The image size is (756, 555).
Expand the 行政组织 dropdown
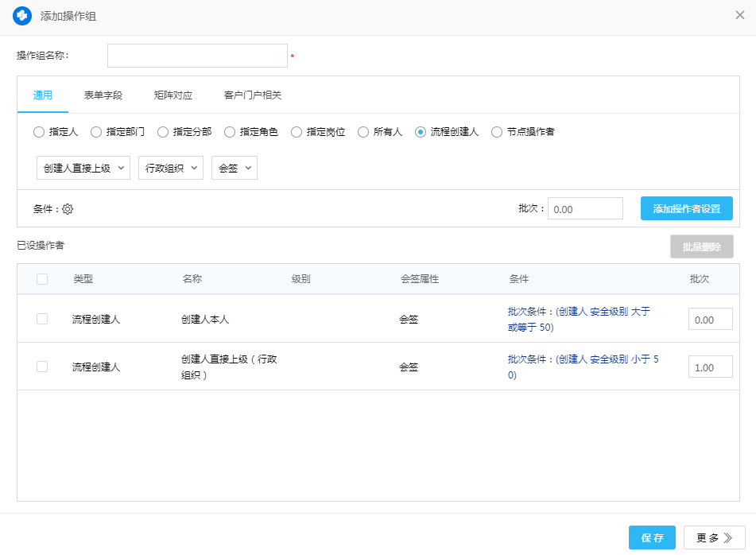click(x=171, y=168)
